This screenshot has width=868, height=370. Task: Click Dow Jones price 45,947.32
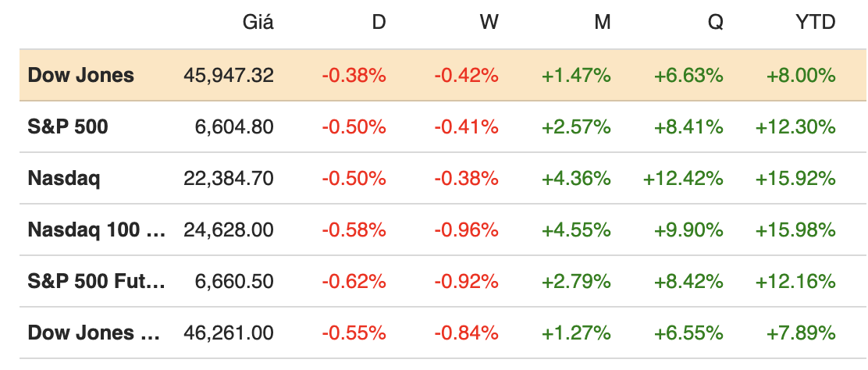pos(229,75)
